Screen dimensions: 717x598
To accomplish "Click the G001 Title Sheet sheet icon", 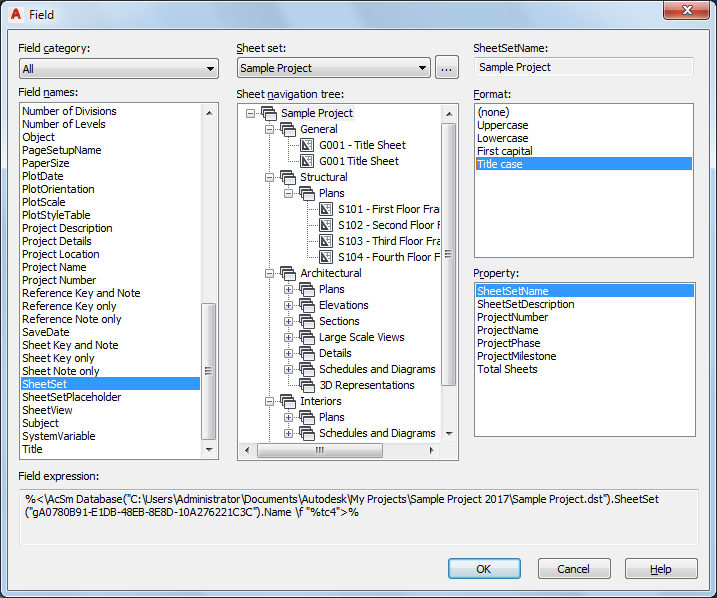I will click(x=307, y=161).
